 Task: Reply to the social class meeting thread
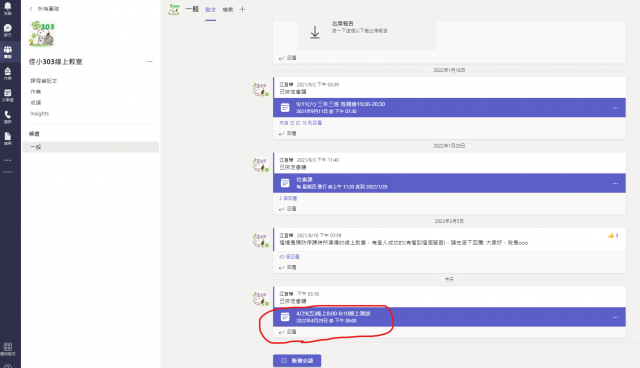pos(288,209)
